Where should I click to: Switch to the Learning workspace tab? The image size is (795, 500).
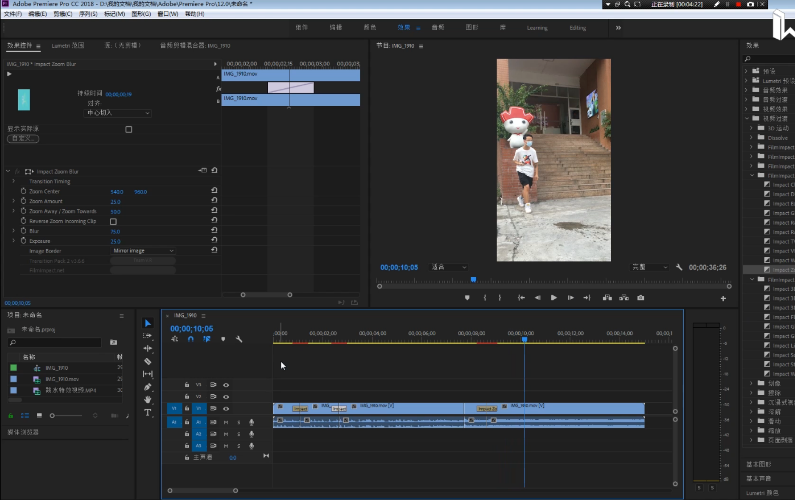tap(537, 28)
